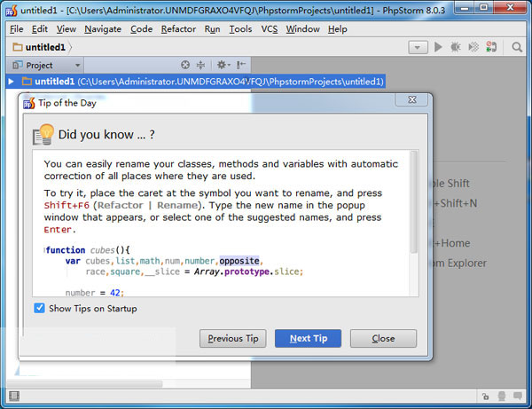The height and width of the screenshot is (409, 532).
Task: Click the PhpStorm icon in title bar
Action: [12, 11]
